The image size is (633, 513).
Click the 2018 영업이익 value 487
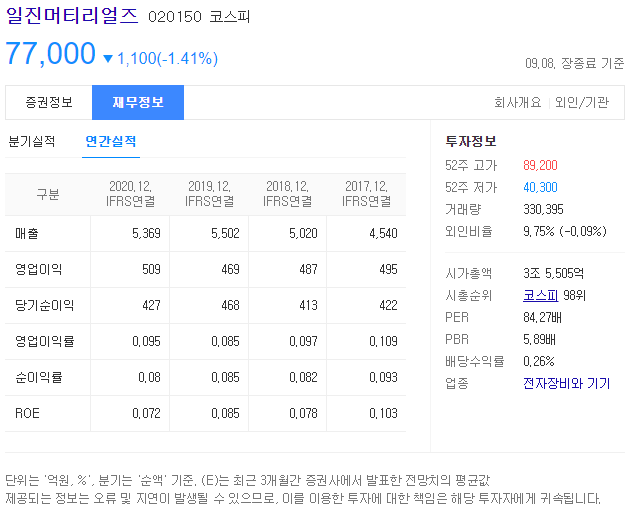point(308,269)
